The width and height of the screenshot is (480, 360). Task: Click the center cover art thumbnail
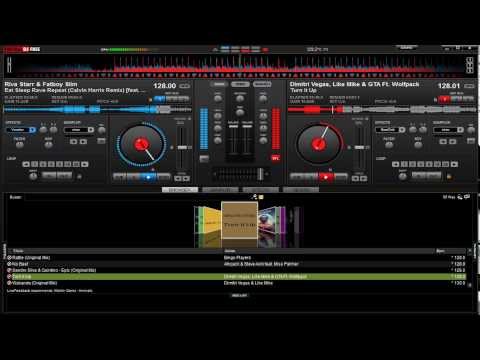[239, 220]
